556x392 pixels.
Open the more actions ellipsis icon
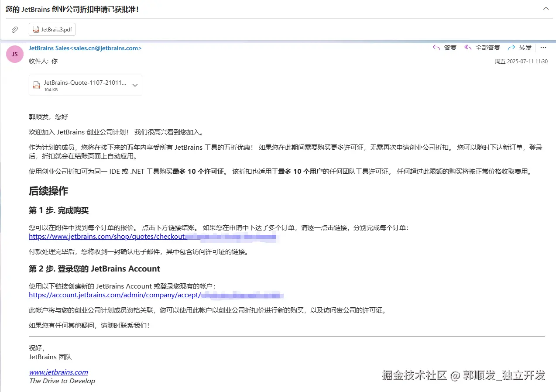[543, 48]
